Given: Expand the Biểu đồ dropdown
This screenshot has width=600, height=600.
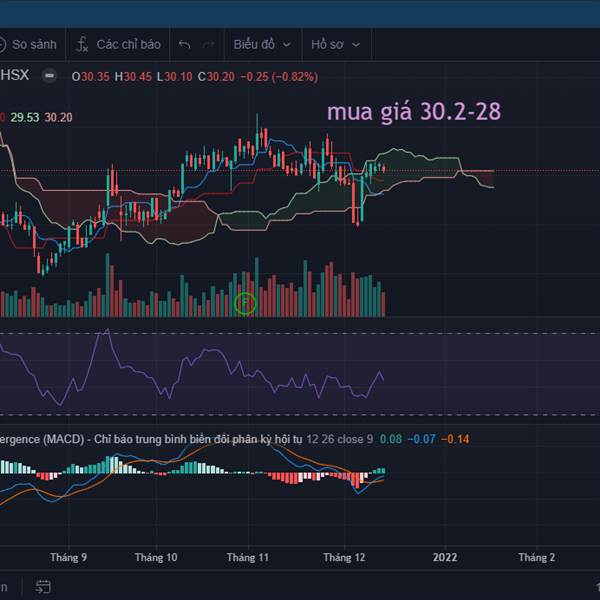Looking at the screenshot, I should click(x=262, y=45).
